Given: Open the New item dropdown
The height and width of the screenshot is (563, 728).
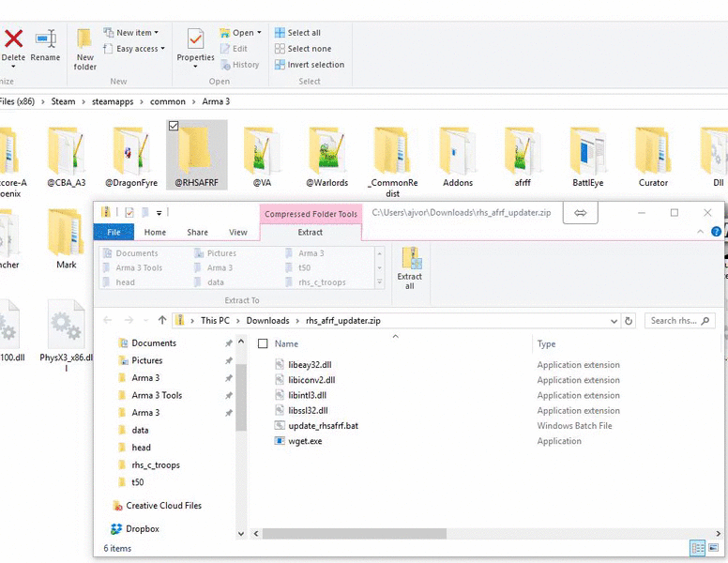Looking at the screenshot, I should coord(131,33).
